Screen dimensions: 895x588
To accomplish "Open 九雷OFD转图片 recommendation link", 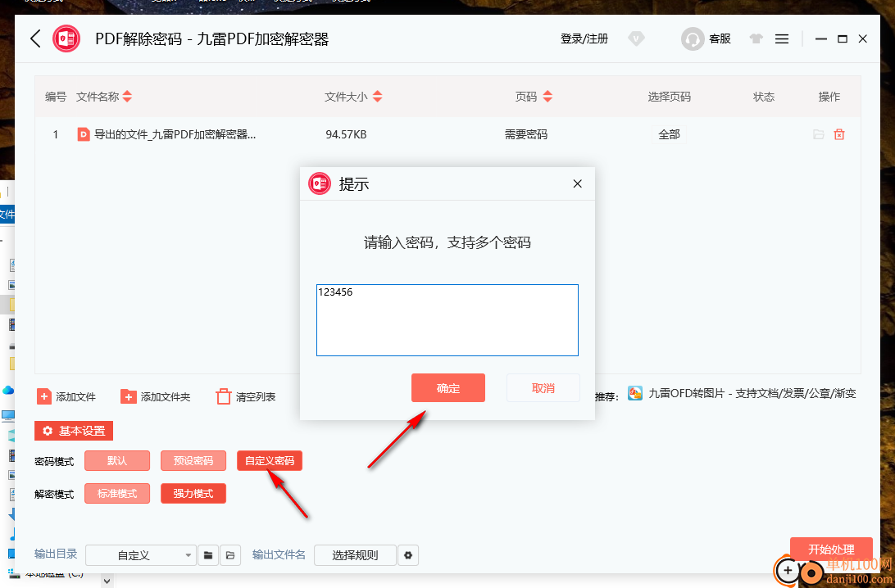I will coord(742,394).
